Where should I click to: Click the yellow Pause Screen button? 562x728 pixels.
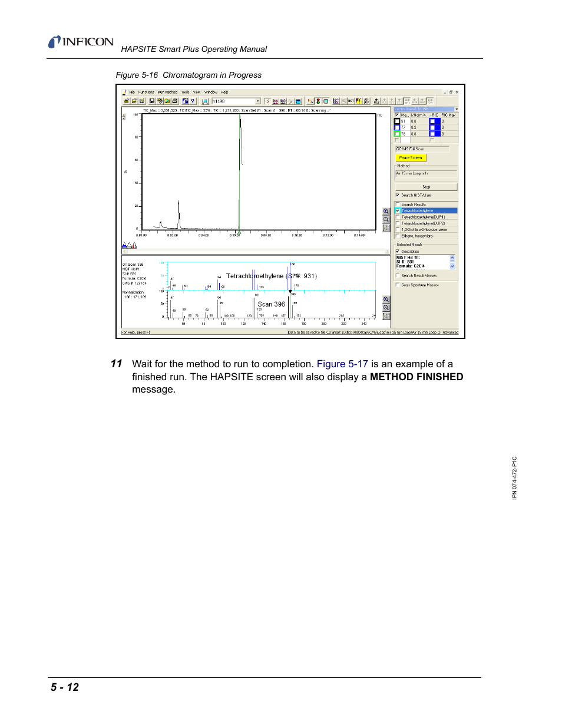click(411, 158)
